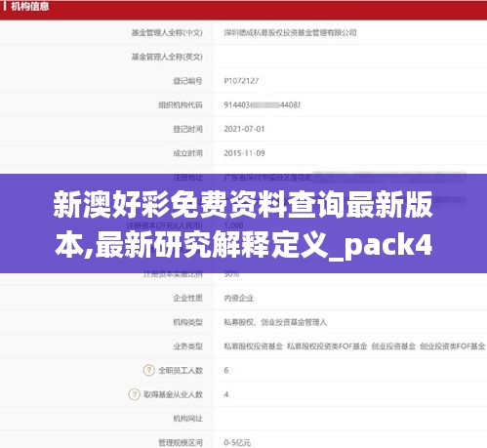
Task: Select the 私募股权投资基金 business type
Action: pos(253,346)
